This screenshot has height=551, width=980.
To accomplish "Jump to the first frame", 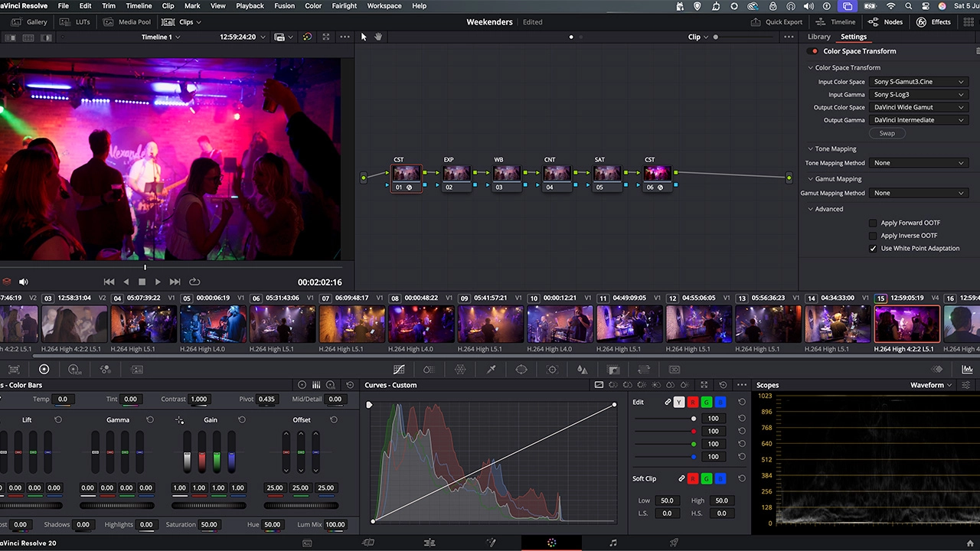I will pyautogui.click(x=109, y=282).
